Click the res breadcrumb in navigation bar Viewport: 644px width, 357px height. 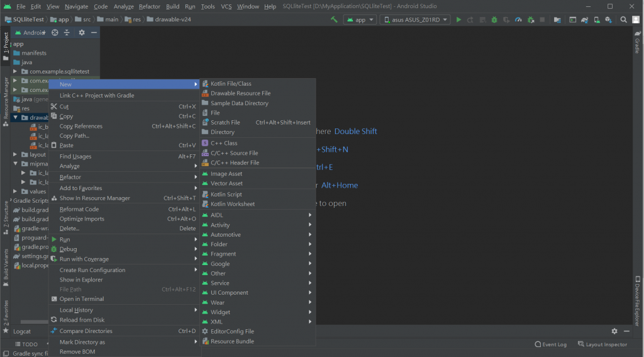pyautogui.click(x=133, y=20)
